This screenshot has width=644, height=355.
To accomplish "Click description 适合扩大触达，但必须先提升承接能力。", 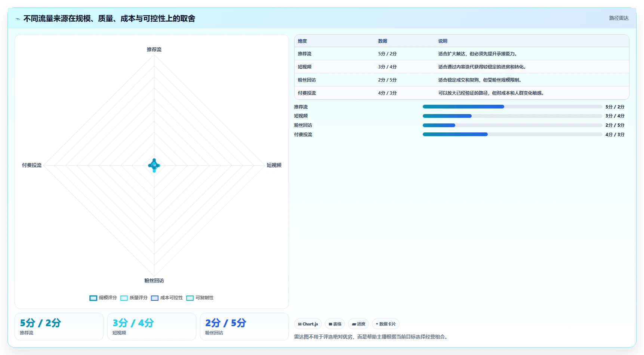I will click(478, 54).
